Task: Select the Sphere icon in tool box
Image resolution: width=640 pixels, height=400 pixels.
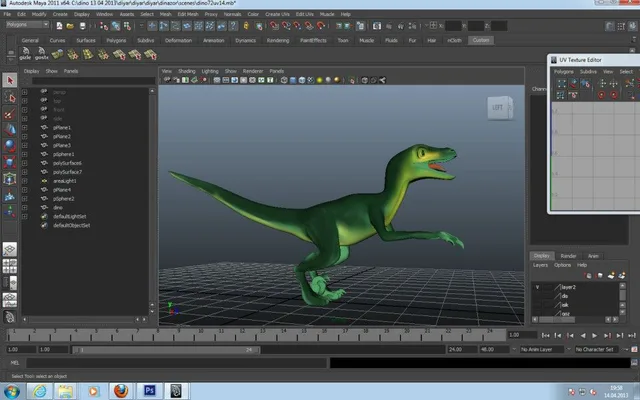Action: (x=10, y=146)
